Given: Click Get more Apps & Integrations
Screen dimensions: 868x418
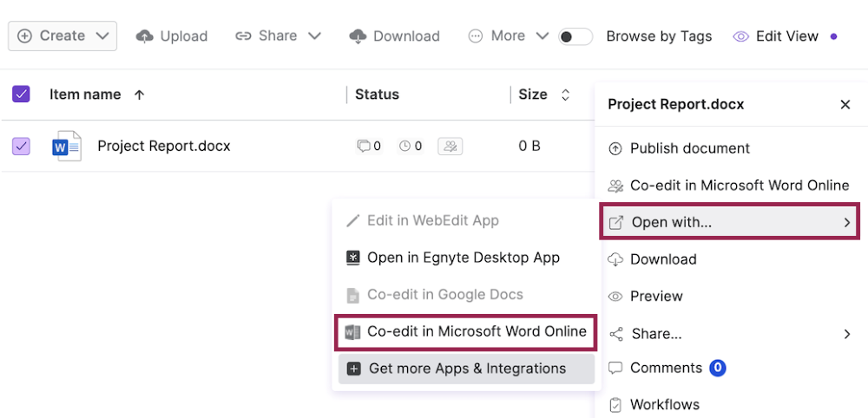Looking at the screenshot, I should [466, 369].
